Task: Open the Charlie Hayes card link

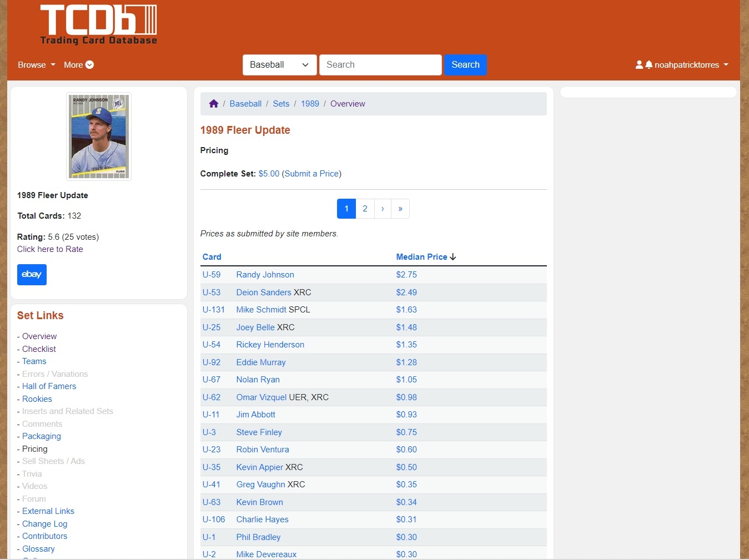Action: click(x=263, y=519)
